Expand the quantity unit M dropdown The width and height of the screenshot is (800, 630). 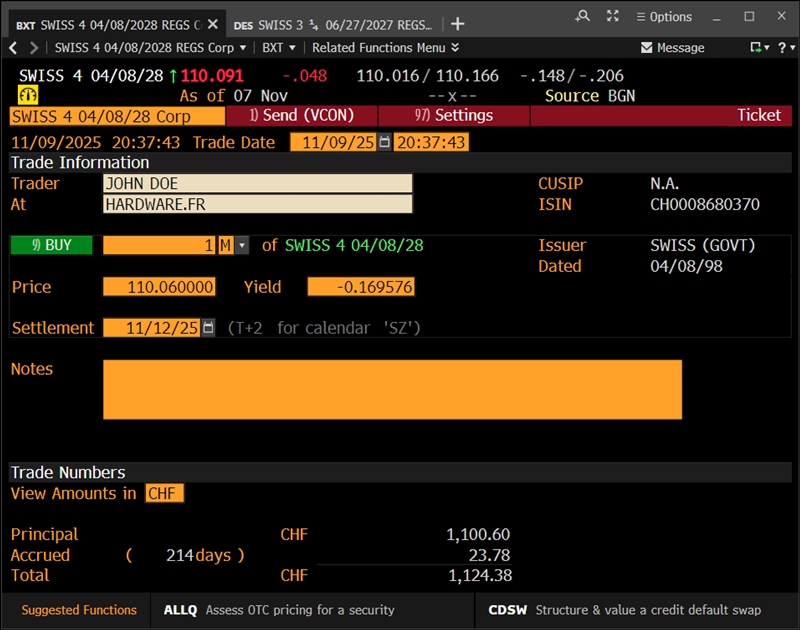[x=242, y=246]
